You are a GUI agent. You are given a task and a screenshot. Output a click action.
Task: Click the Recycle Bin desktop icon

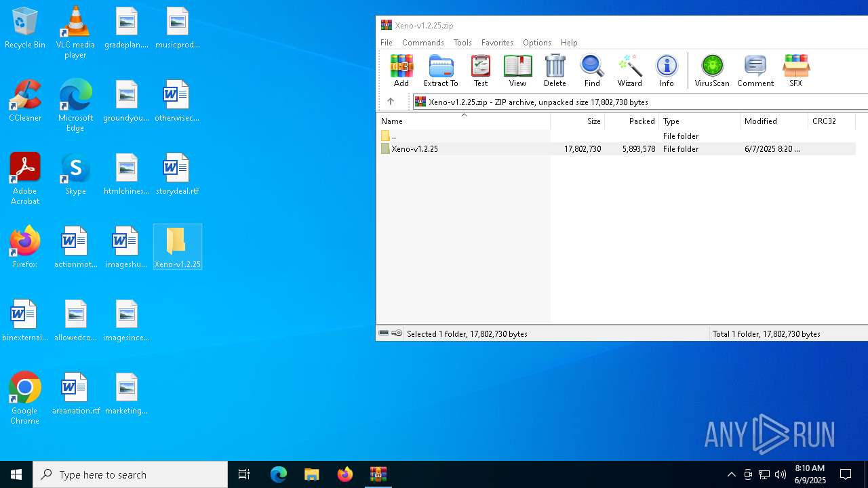25,28
